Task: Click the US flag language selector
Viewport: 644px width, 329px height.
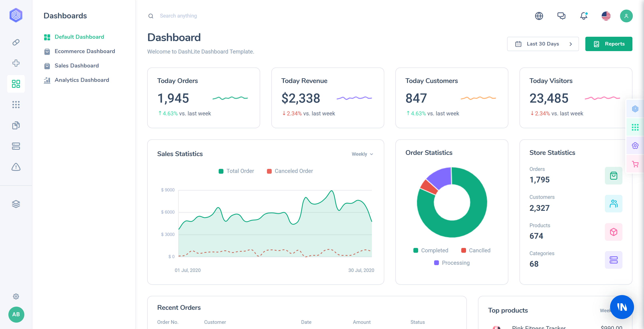Action: tap(606, 16)
